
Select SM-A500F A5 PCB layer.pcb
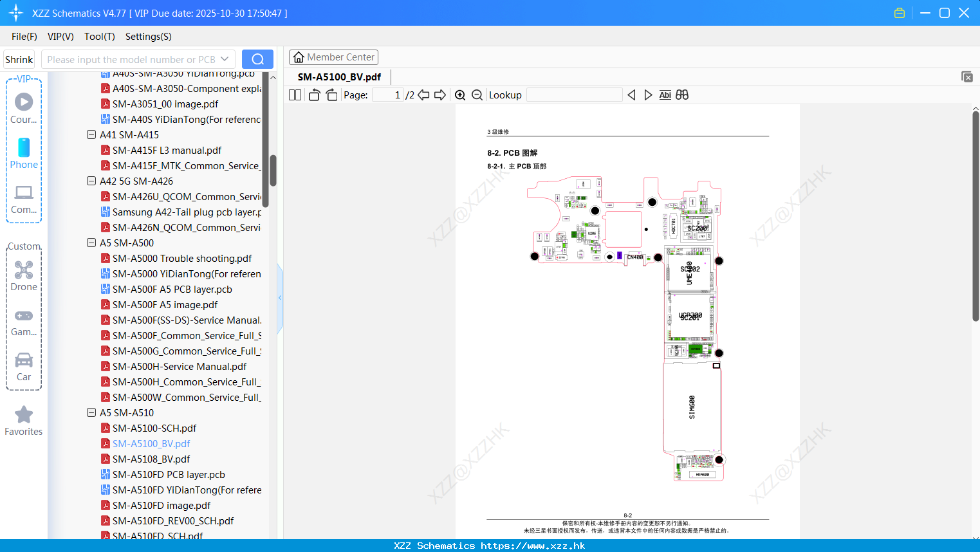(172, 290)
